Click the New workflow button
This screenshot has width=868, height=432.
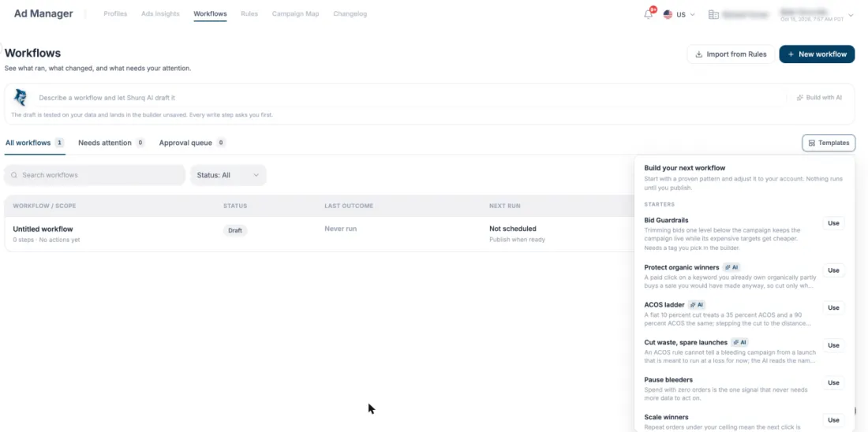click(817, 54)
